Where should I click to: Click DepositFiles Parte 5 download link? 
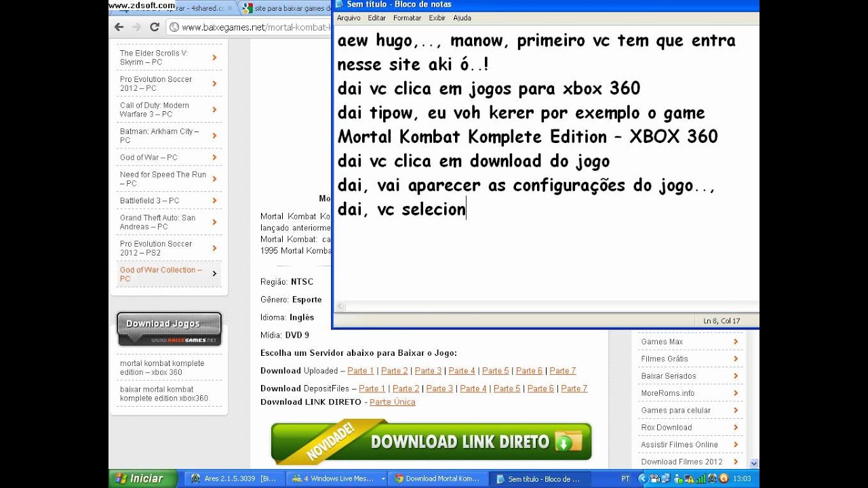(x=507, y=388)
